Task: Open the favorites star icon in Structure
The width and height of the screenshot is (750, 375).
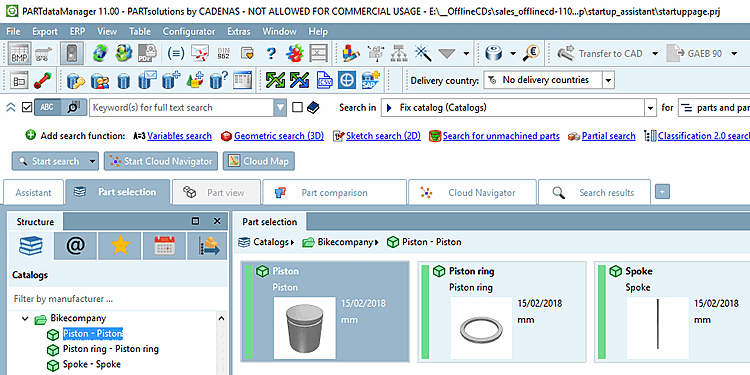Action: pos(120,246)
